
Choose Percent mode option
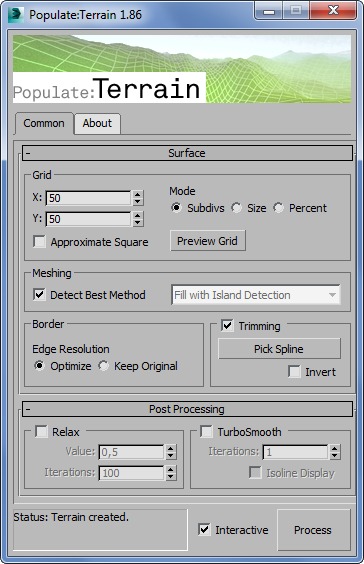[278, 208]
